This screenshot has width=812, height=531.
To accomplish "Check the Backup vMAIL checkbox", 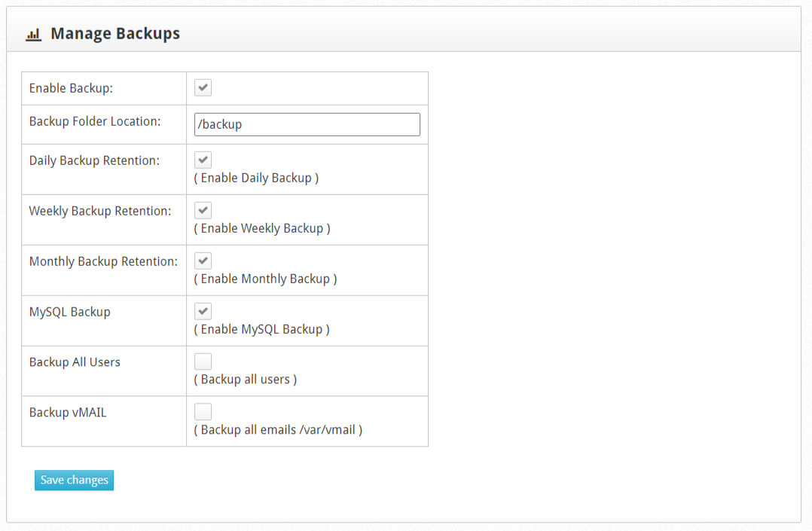I will pos(203,411).
